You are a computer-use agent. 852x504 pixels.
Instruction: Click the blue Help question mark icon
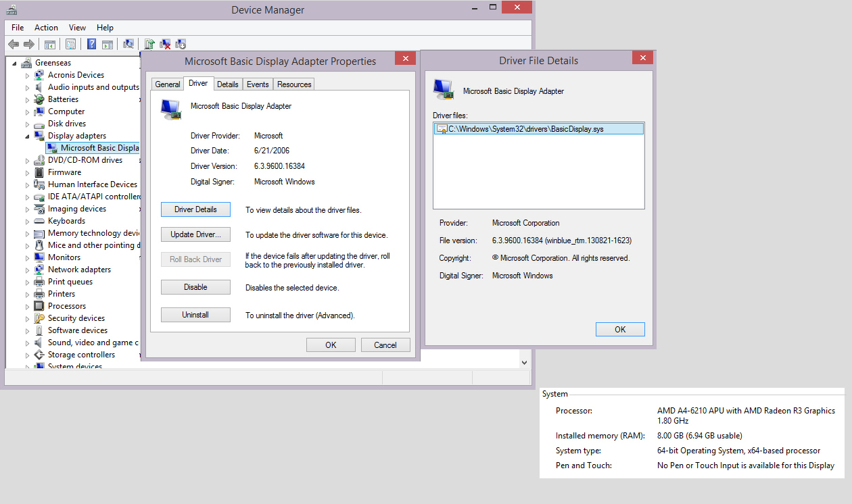(91, 45)
